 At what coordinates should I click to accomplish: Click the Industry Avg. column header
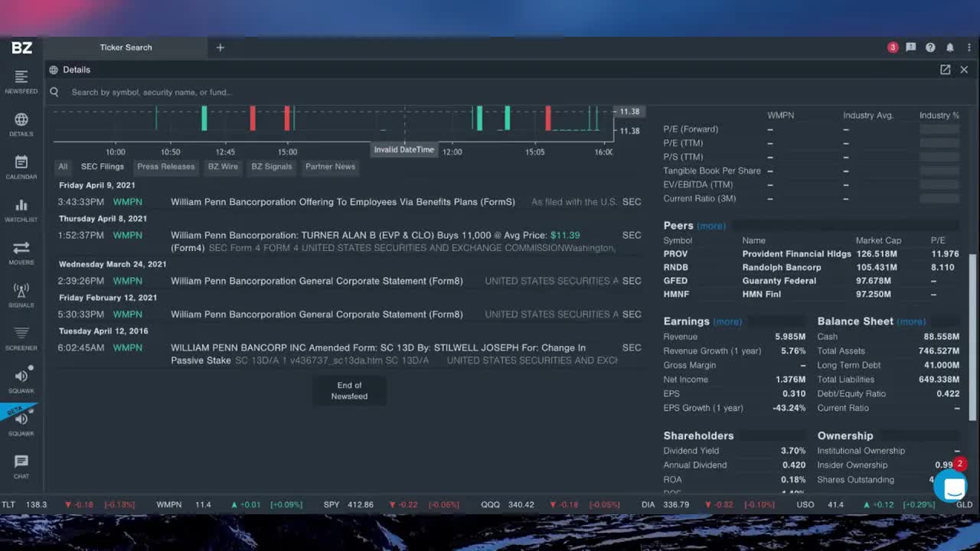click(868, 116)
